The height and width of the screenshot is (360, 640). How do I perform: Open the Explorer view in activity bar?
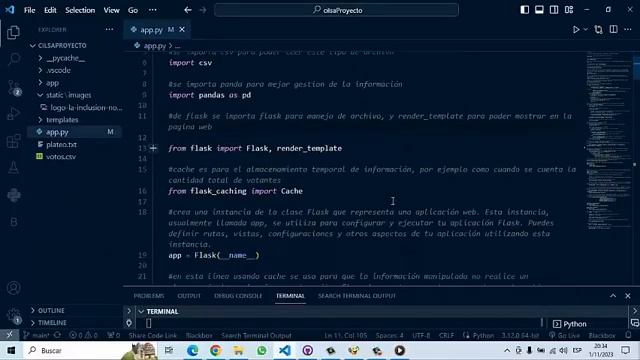[13, 32]
